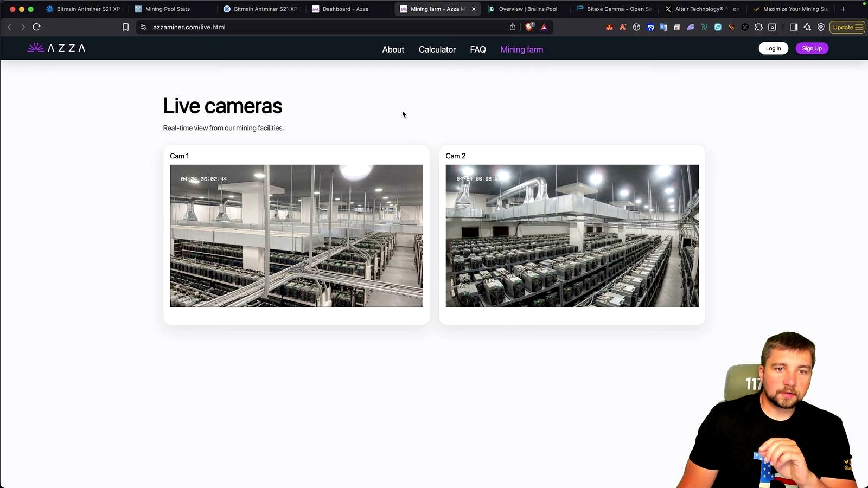
Task: Click the browser forward arrow
Action: (23, 27)
